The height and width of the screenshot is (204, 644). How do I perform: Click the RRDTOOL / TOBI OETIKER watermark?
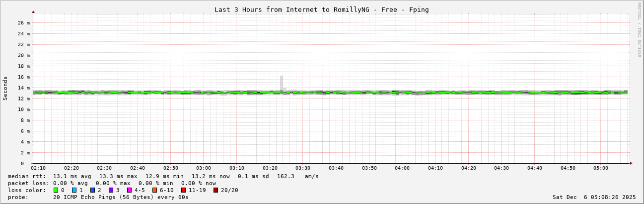[639, 29]
